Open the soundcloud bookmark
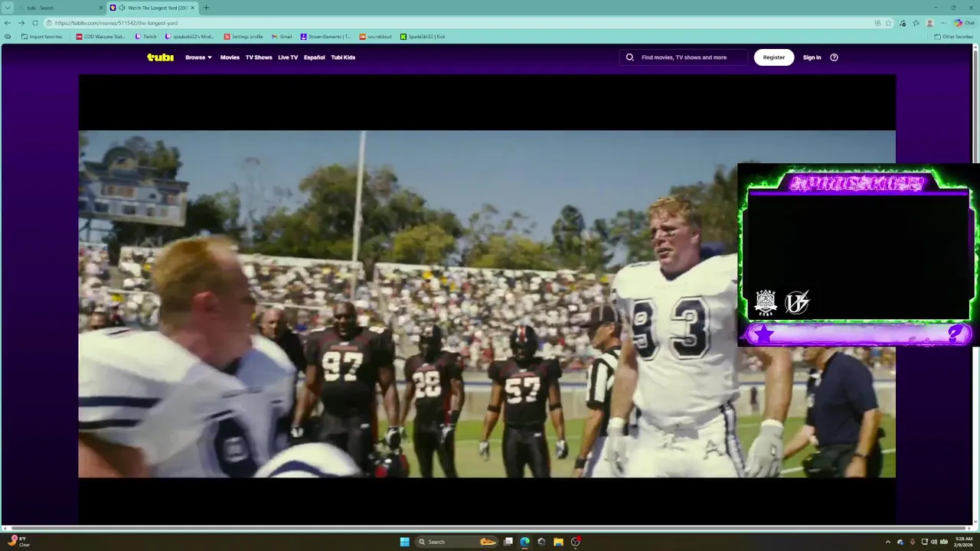The height and width of the screenshot is (551, 980). click(x=375, y=37)
